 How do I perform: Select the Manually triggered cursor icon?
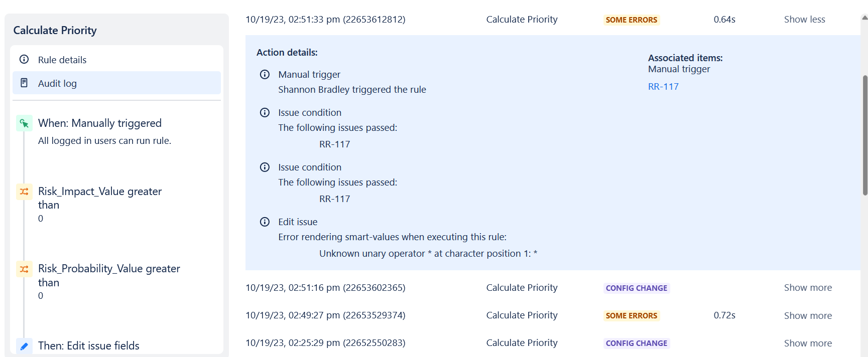[x=24, y=123]
